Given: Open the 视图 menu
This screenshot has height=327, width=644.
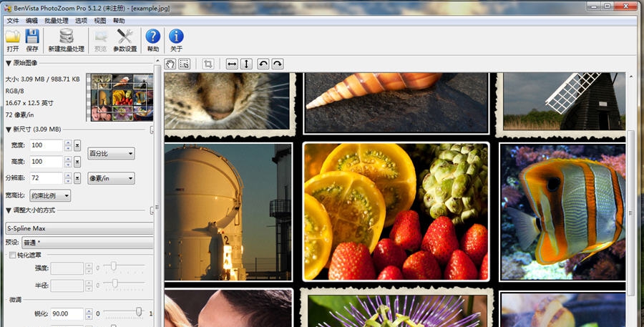Looking at the screenshot, I should [x=99, y=21].
